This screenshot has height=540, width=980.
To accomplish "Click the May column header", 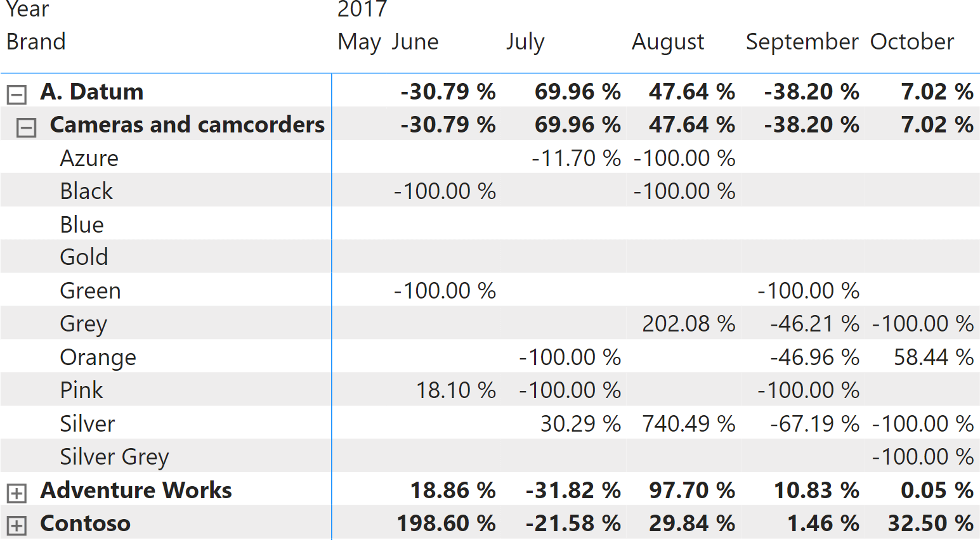I will (359, 42).
